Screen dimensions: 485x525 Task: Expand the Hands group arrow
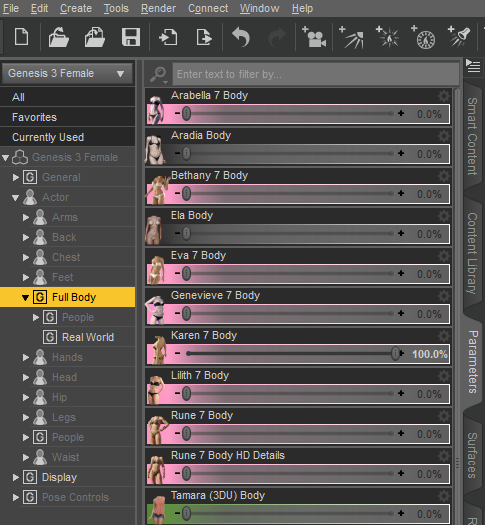[25, 357]
